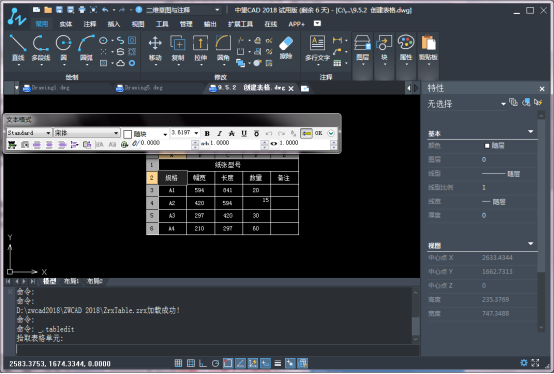Select the Arc (圆弧) tool
The height and width of the screenshot is (374, 554).
tap(86, 48)
